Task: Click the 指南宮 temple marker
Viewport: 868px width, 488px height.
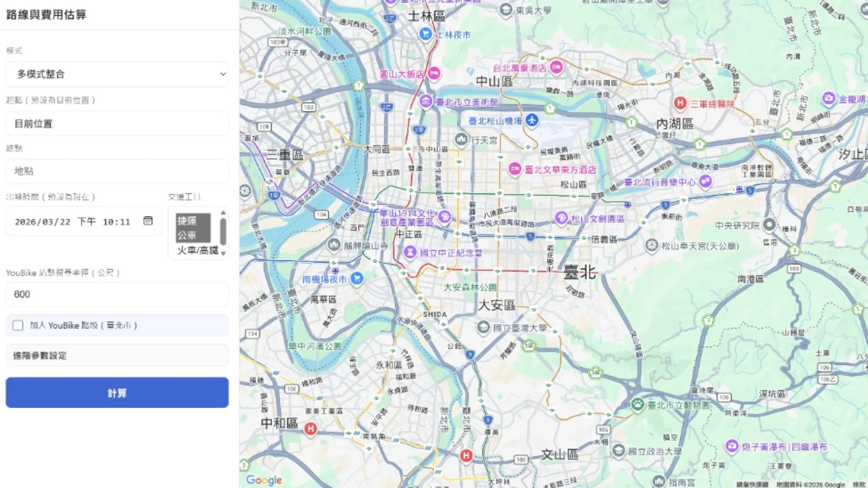Action: (x=659, y=482)
